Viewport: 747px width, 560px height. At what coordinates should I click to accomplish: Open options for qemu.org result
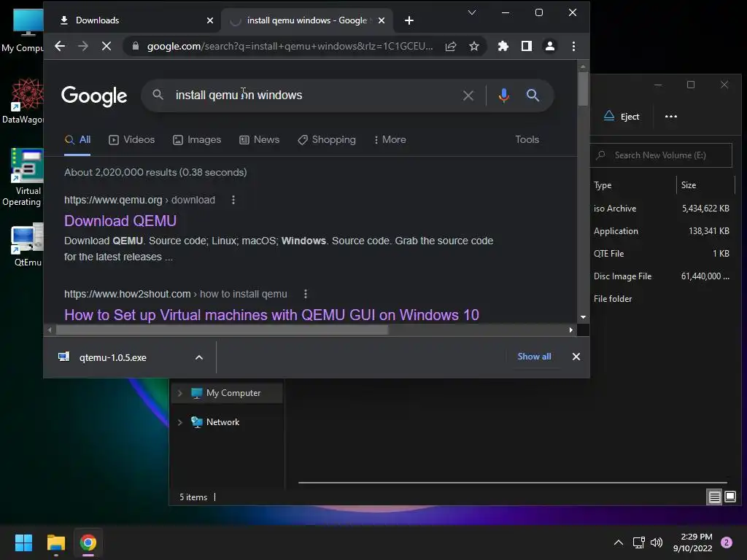click(233, 200)
